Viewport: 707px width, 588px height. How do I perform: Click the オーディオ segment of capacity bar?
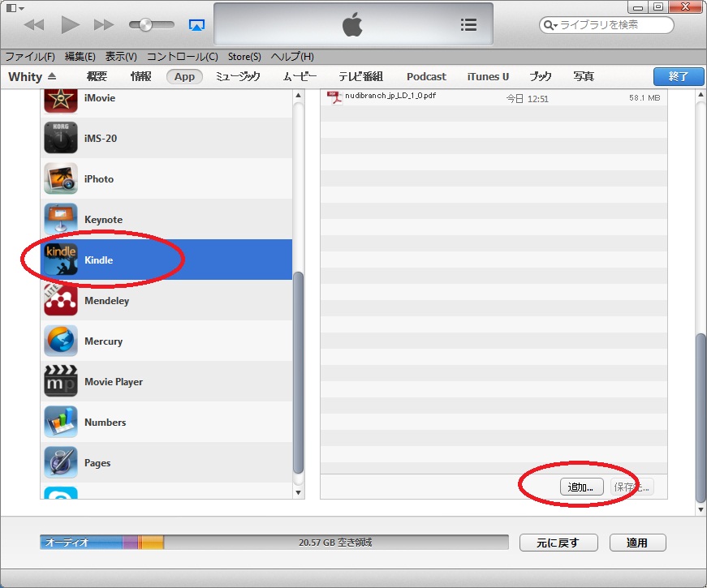point(81,542)
